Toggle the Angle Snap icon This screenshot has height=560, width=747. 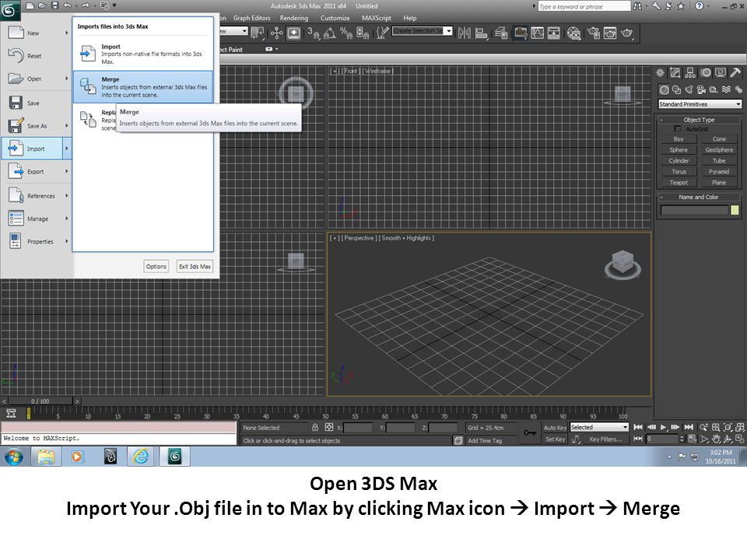[x=330, y=33]
